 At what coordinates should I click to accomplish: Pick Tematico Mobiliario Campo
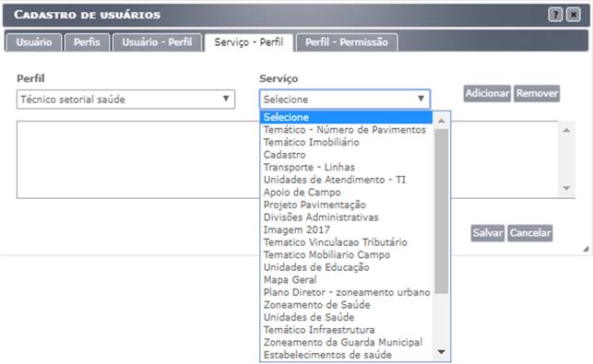[346, 254]
